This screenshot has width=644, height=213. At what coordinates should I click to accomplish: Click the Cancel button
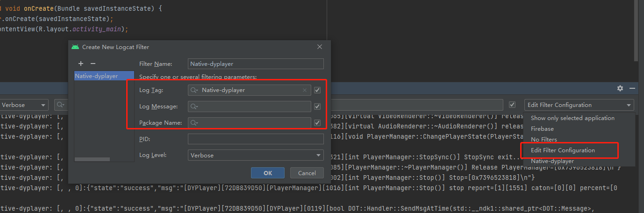pyautogui.click(x=307, y=173)
